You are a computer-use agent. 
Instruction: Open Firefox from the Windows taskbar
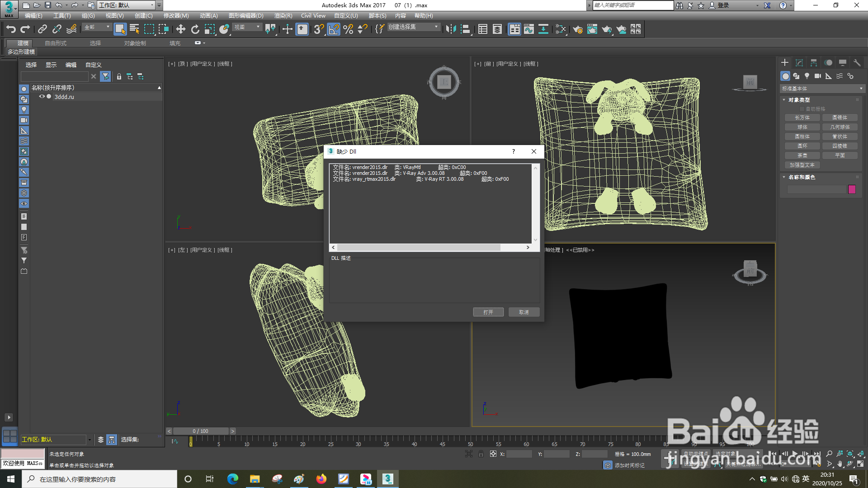321,479
